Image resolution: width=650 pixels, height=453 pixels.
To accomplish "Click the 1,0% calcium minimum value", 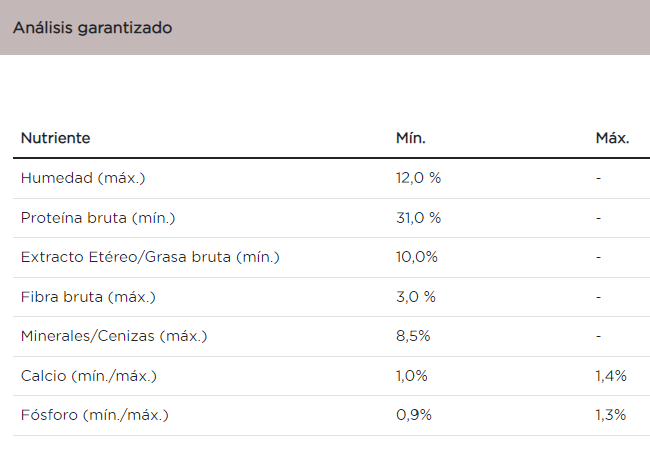I will point(412,376).
